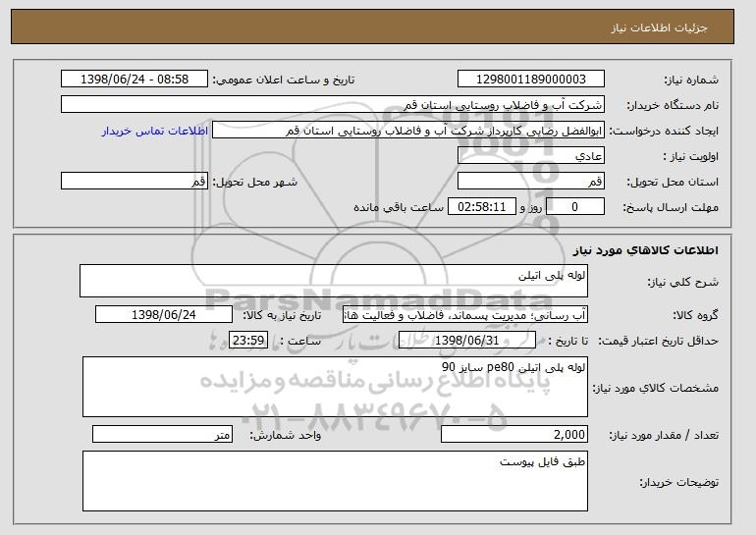Viewport: 756px width, 535px height.
Task: Click the general description box لوله پلی اتیلن
Action: tap(334, 281)
